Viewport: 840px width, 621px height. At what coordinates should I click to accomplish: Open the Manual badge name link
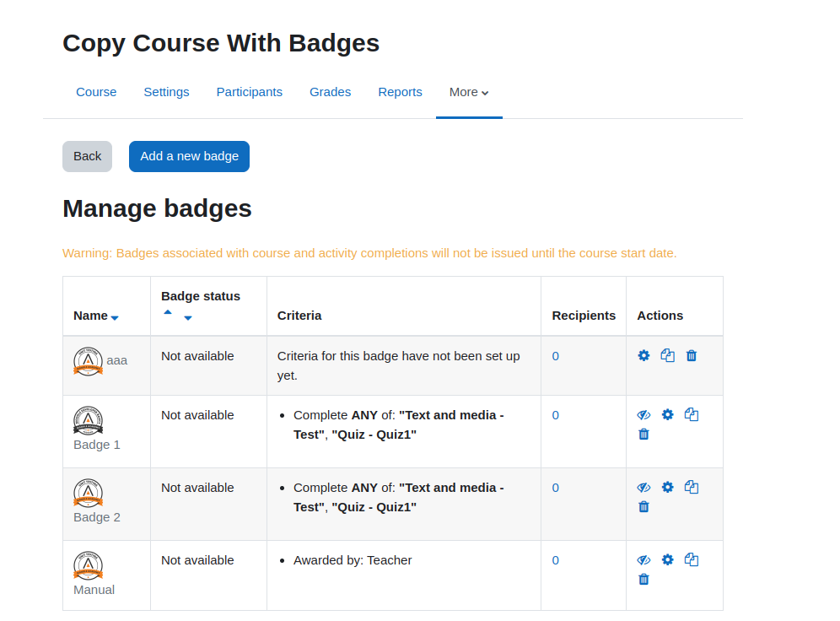tap(94, 590)
